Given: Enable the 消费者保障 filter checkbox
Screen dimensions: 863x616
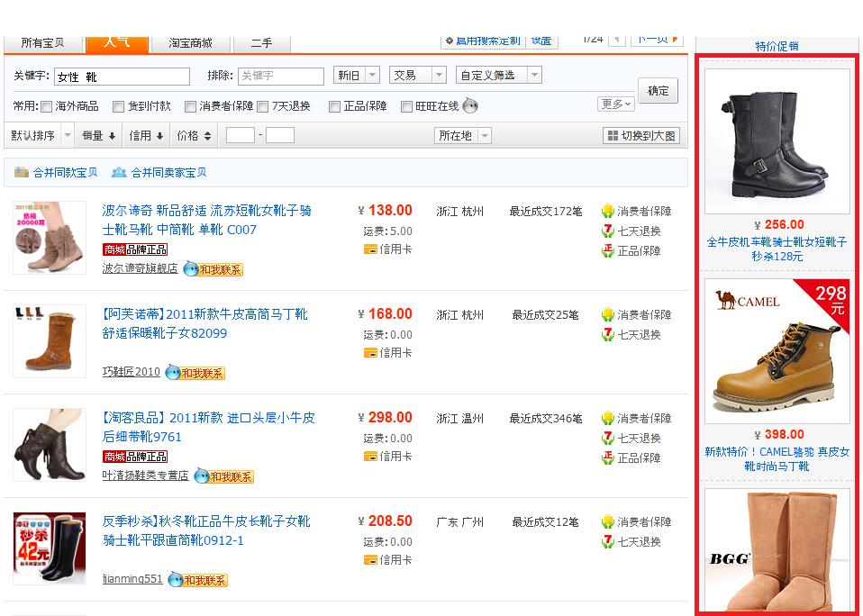Looking at the screenshot, I should click(x=190, y=106).
